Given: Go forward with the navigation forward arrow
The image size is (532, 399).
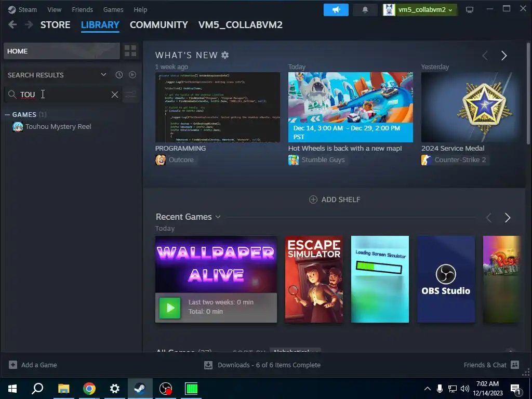Looking at the screenshot, I should click(x=29, y=24).
